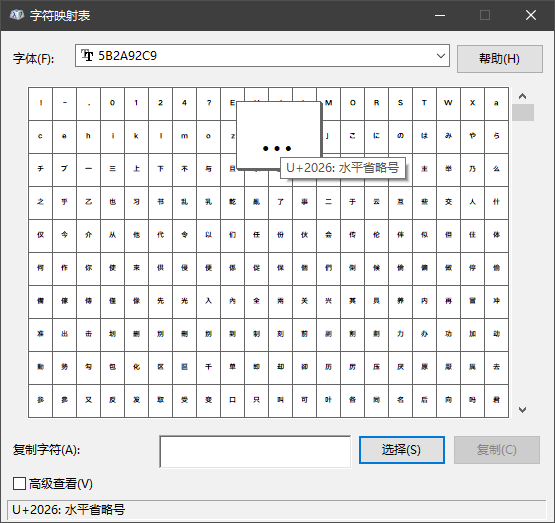This screenshot has height=523, width=555.
Task: Select the 先 character cell
Action: 161,302
